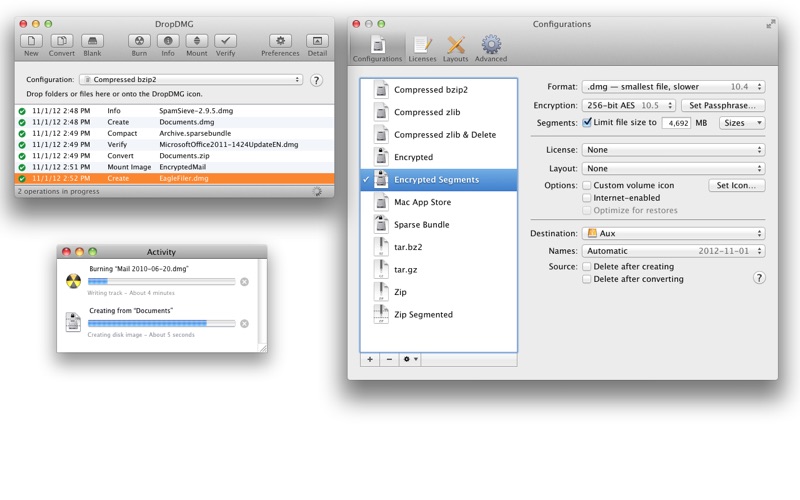Toggle the Limit file size checkbox
This screenshot has width=800, height=500.
click(587, 123)
